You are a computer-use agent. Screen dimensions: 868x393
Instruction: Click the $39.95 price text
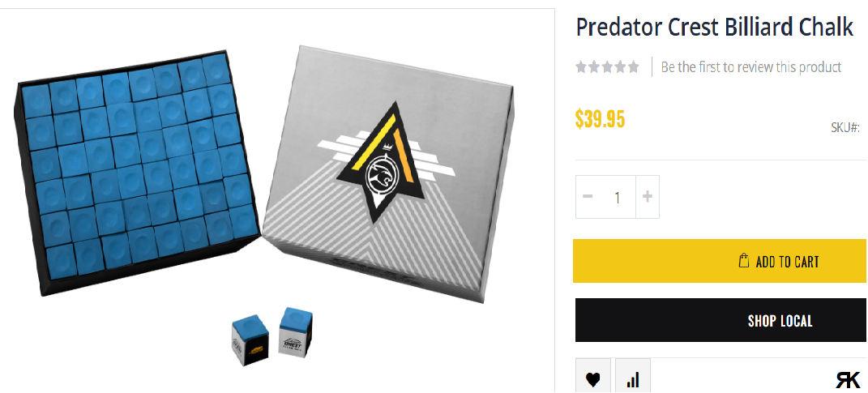pos(600,118)
